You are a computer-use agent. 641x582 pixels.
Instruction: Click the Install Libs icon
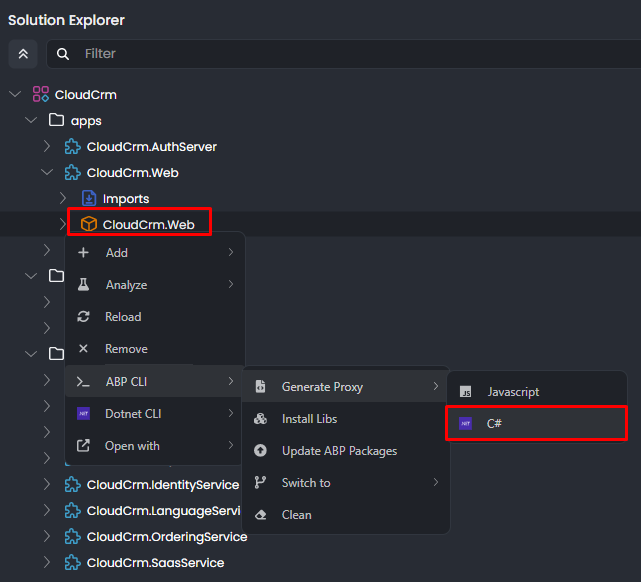[261, 419]
